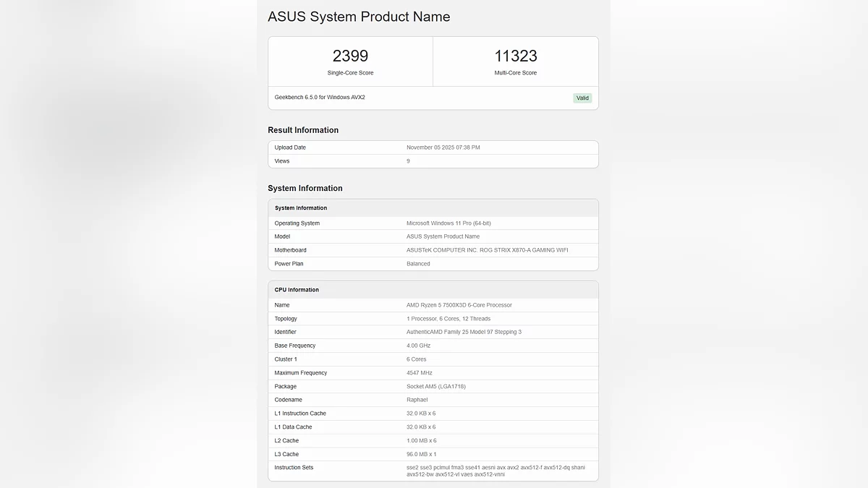Select the 96.0 MB L3 Cache value
868x488 pixels.
click(x=421, y=454)
